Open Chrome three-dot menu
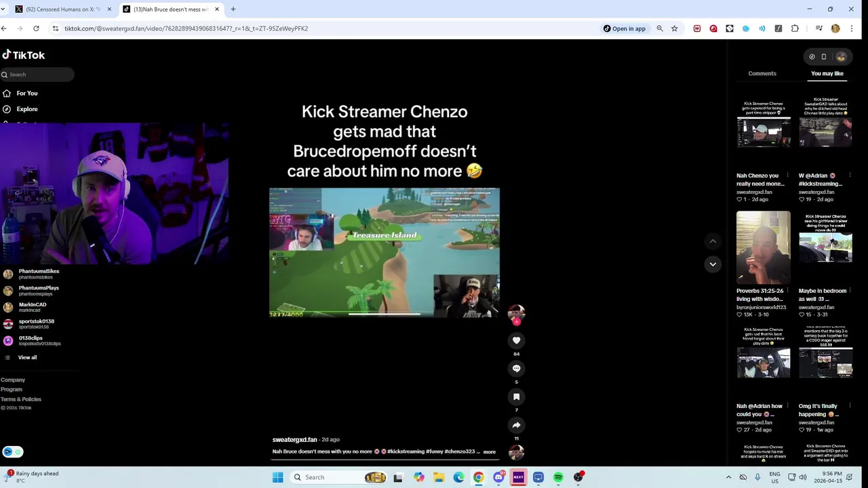Screen dimensions: 868x488 (x=852, y=28)
